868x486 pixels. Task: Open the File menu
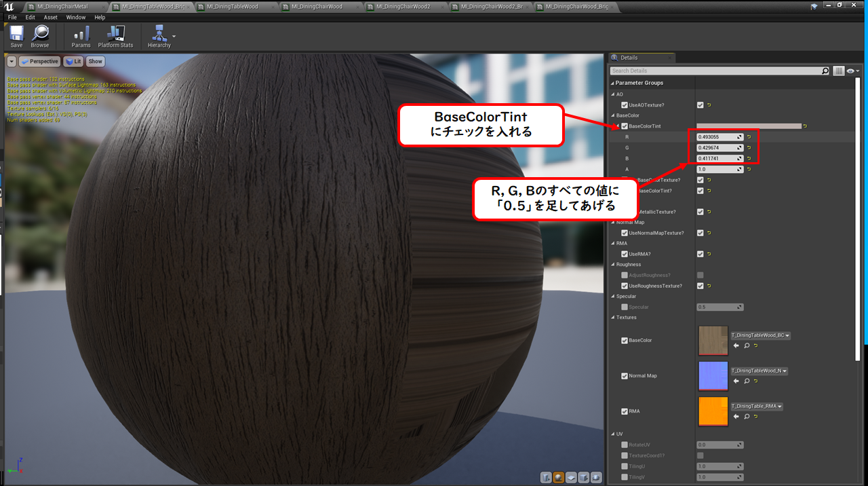12,17
